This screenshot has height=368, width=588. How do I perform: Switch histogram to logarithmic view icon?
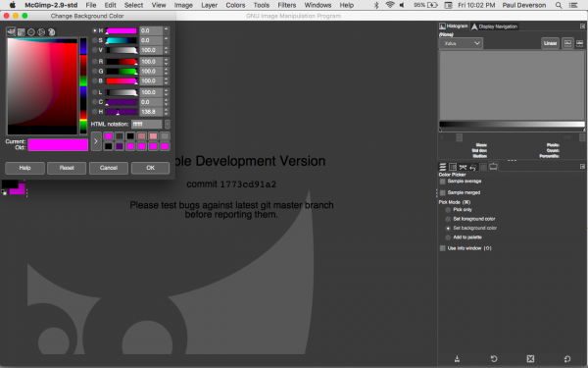pyautogui.click(x=579, y=43)
